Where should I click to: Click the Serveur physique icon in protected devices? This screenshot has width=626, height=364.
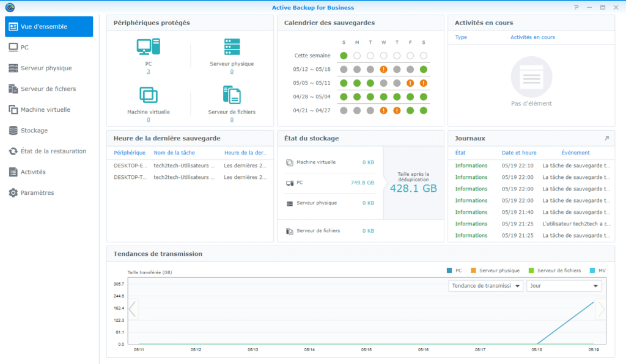point(232,47)
